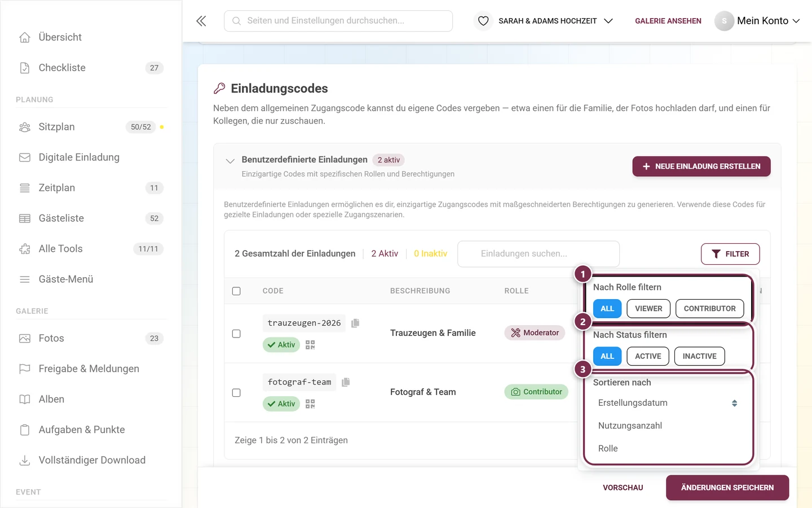Collapse the sidebar with double-chevron icon
The image size is (812, 508).
[x=201, y=21]
